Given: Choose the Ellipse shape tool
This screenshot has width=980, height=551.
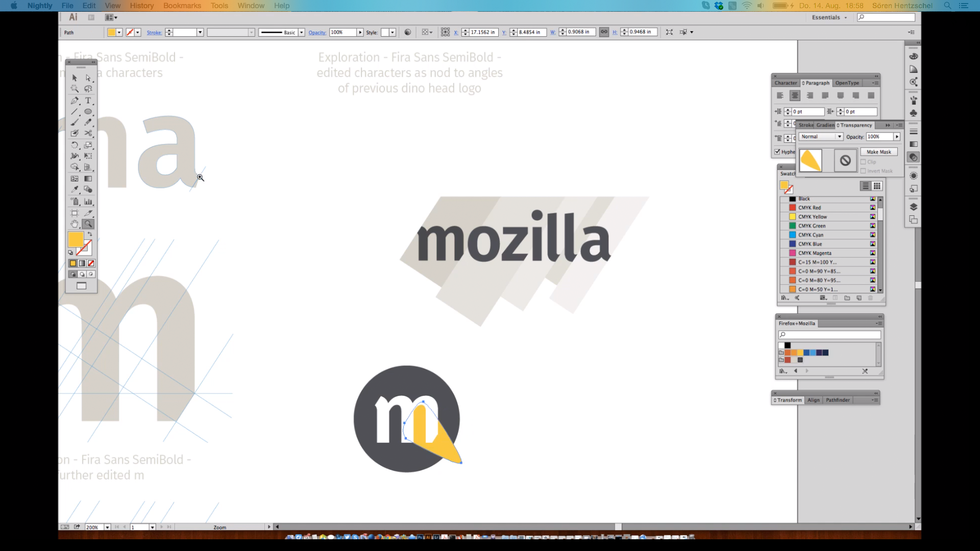Looking at the screenshot, I should click(x=88, y=112).
